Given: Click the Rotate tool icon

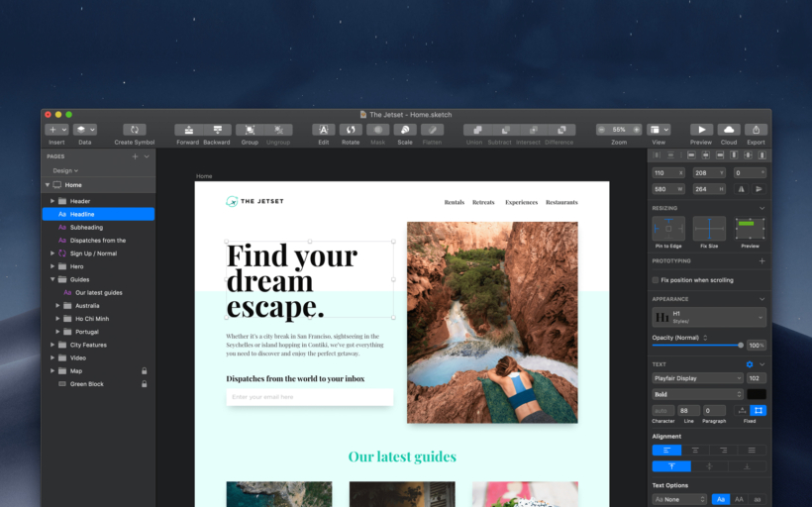Looking at the screenshot, I should click(x=351, y=130).
